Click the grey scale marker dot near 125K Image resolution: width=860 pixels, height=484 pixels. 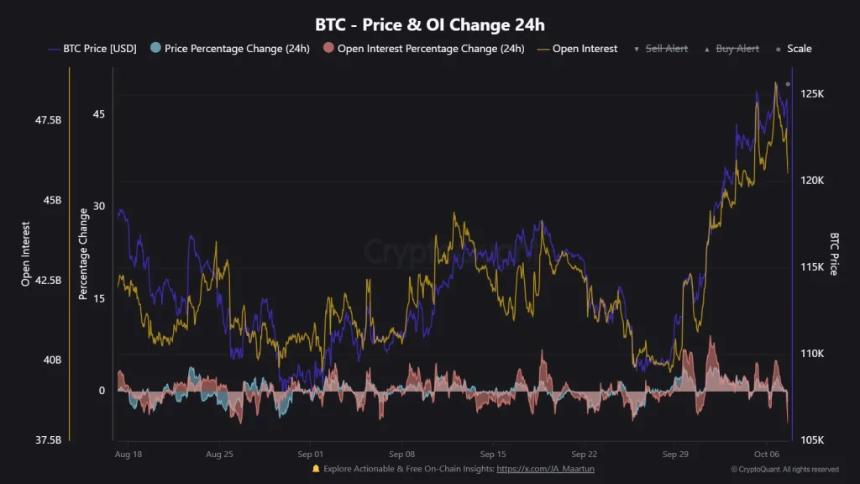pyautogui.click(x=788, y=84)
